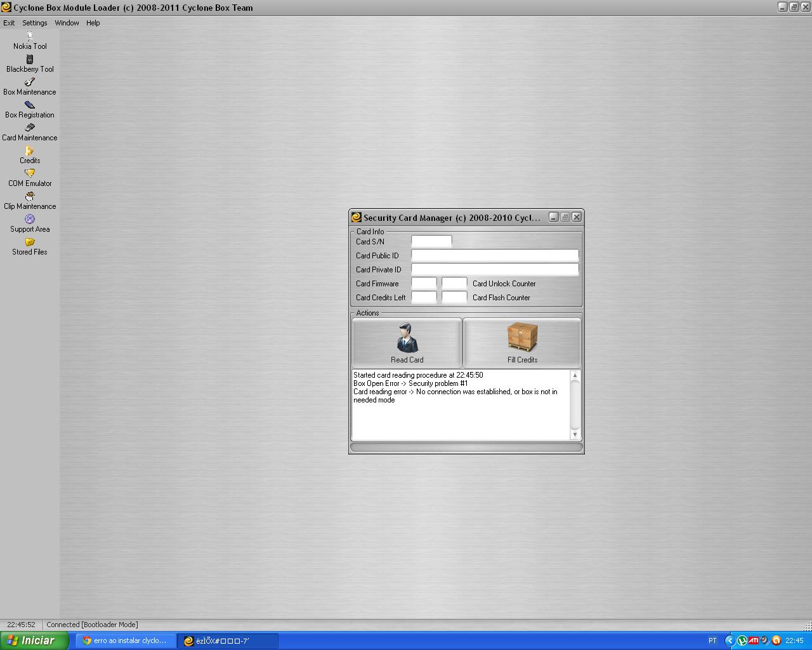812x650 pixels.
Task: Click the log line 'Box Open Error -> Security problem #1'
Action: pyautogui.click(x=410, y=383)
